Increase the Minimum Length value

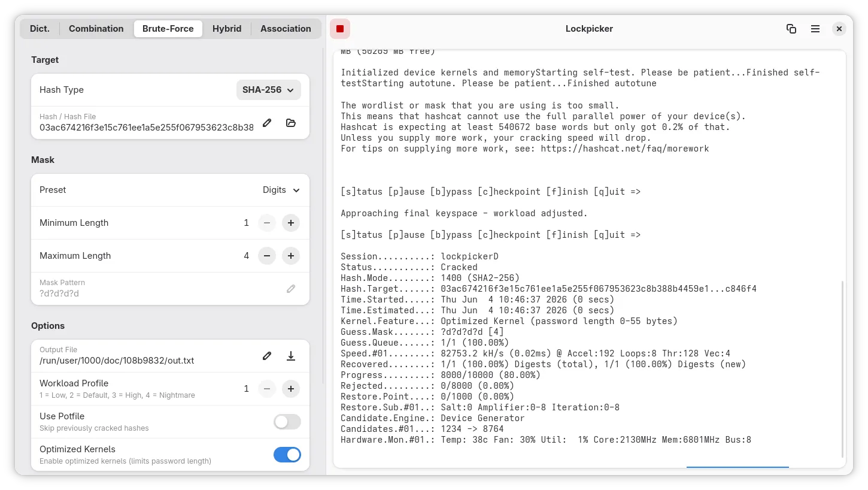click(x=291, y=223)
